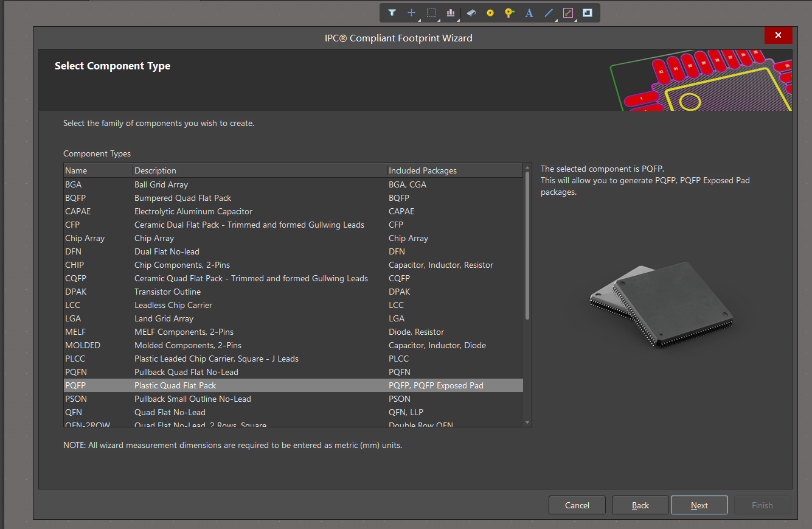Click 'BGA, CGA' packages cell
This screenshot has width=812, height=529.
[408, 184]
